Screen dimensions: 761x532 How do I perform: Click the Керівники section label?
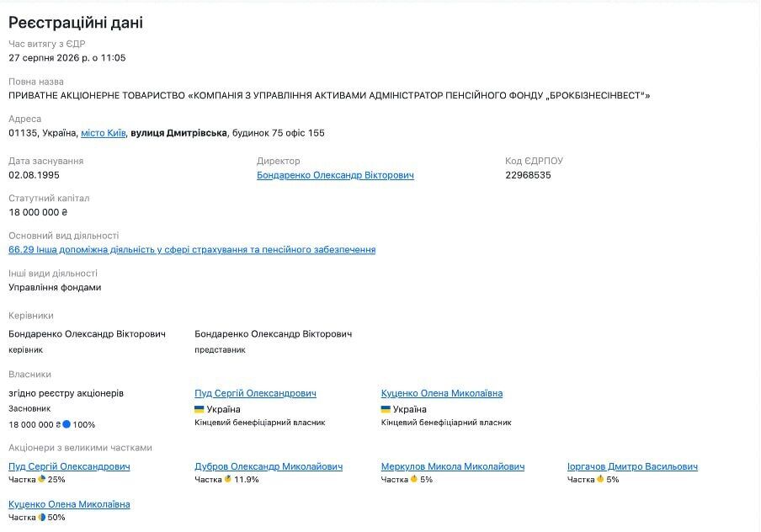point(30,316)
